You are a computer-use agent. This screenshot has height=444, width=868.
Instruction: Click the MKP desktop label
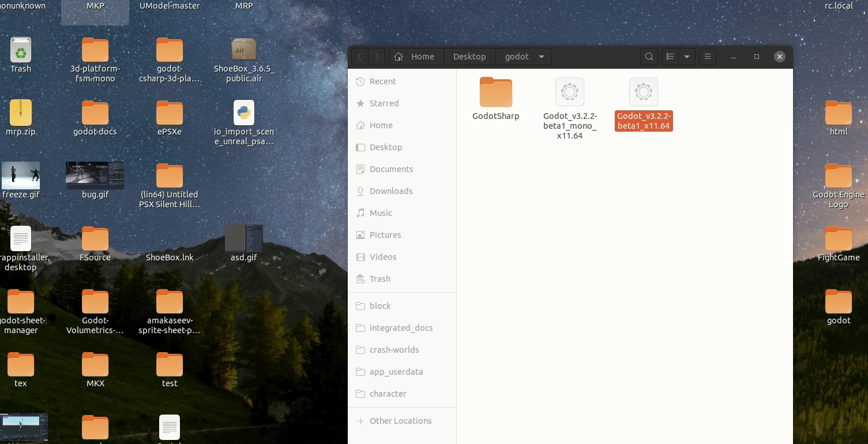click(95, 6)
